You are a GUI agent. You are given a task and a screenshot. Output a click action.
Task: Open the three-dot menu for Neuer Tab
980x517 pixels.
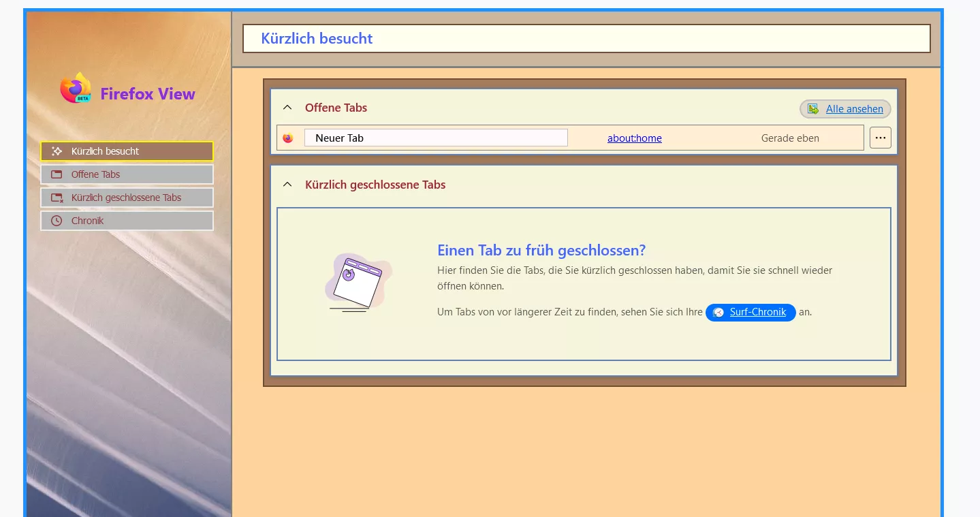(x=881, y=138)
